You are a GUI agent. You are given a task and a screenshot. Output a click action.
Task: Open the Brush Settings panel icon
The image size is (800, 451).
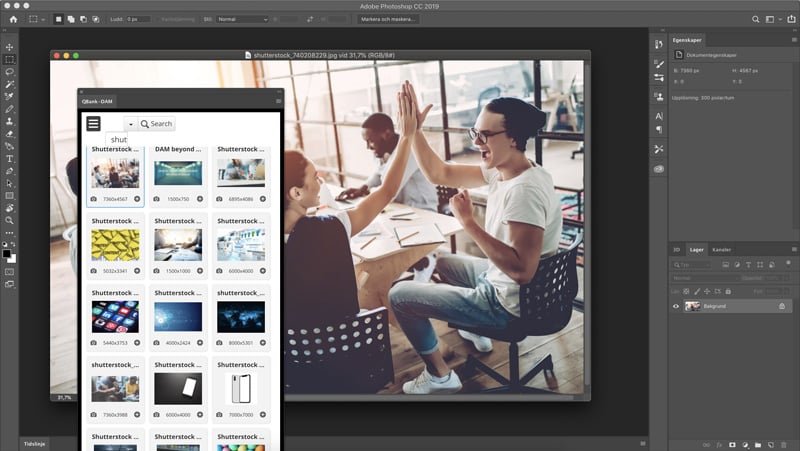pyautogui.click(x=659, y=64)
